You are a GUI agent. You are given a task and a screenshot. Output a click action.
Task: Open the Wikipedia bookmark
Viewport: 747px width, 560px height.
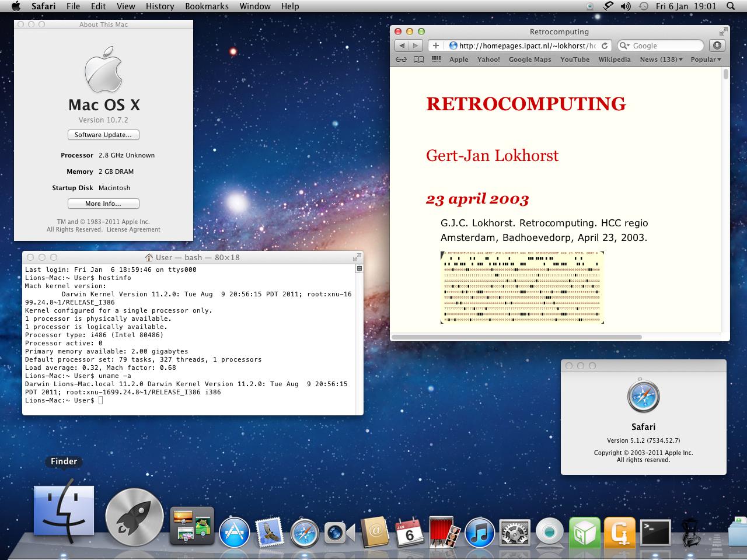(x=615, y=60)
